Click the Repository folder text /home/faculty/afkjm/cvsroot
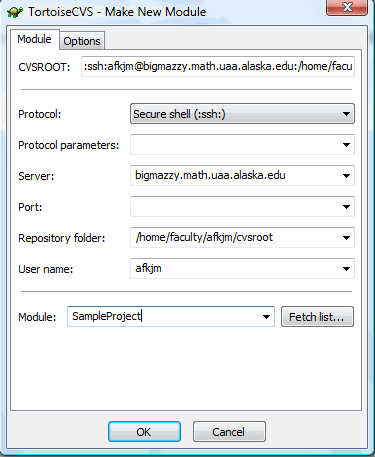 pyautogui.click(x=204, y=237)
